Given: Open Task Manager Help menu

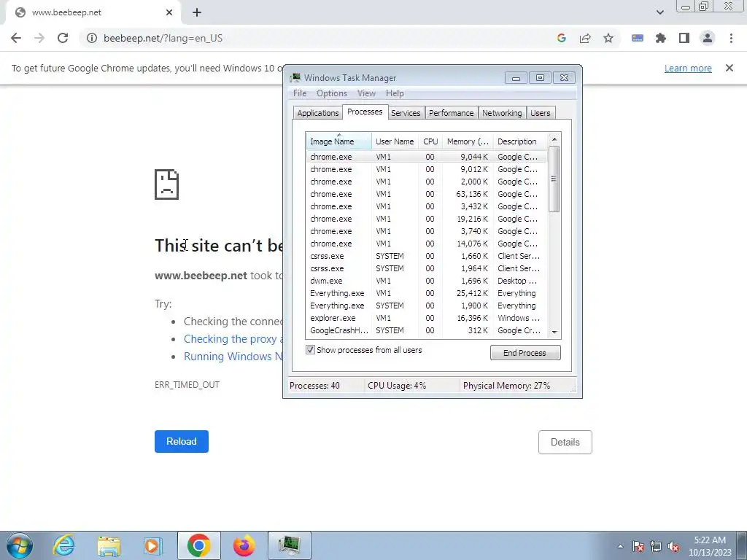Looking at the screenshot, I should tap(395, 93).
